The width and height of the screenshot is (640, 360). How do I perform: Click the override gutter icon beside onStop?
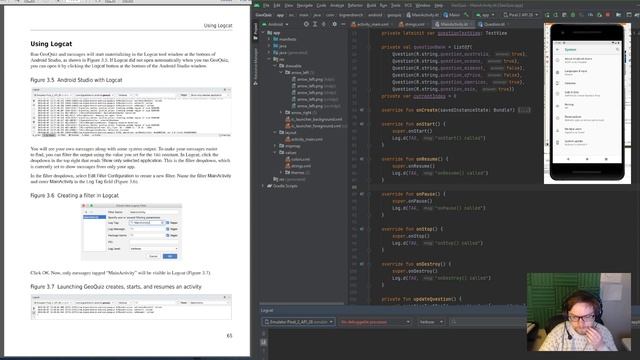click(362, 229)
